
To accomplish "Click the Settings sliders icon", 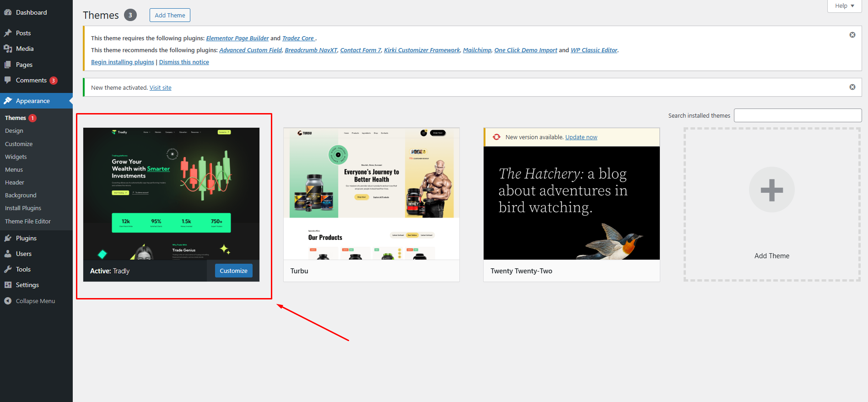I will point(8,285).
